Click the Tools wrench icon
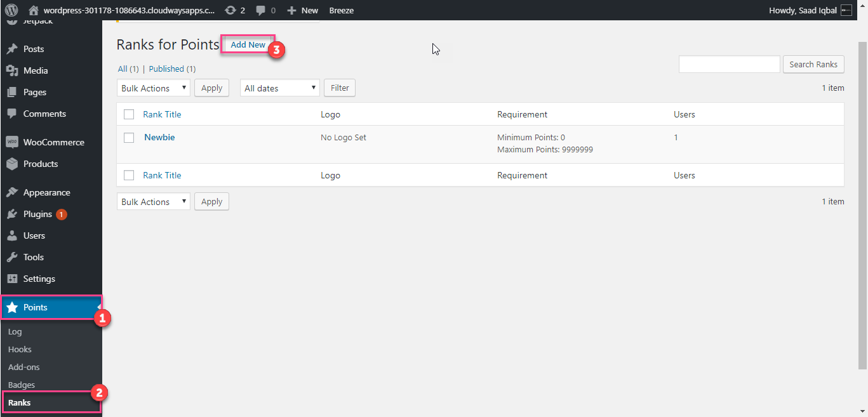The width and height of the screenshot is (868, 417). 11,257
